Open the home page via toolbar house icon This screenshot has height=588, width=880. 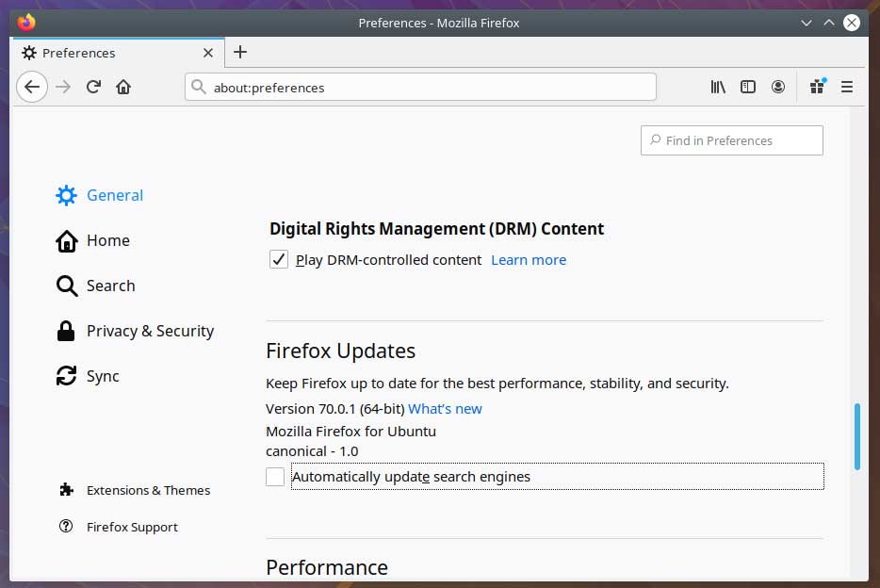[x=123, y=87]
